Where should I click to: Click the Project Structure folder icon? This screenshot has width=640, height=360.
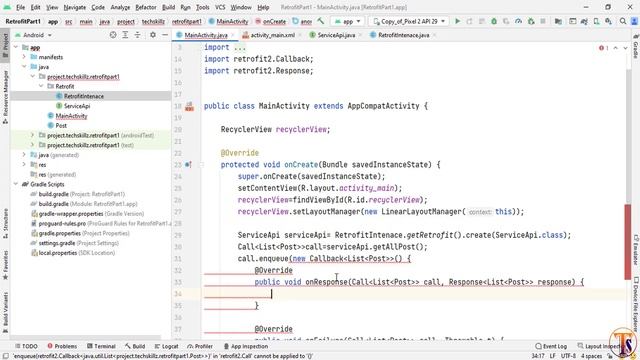(558, 21)
